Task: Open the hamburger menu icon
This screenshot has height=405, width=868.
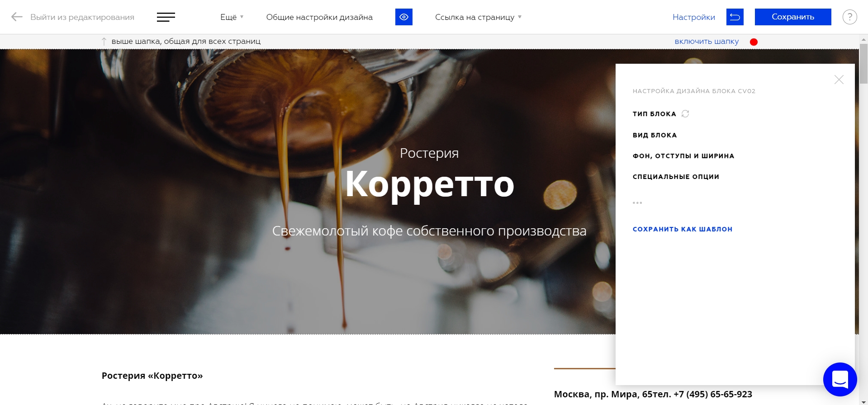Action: (166, 17)
